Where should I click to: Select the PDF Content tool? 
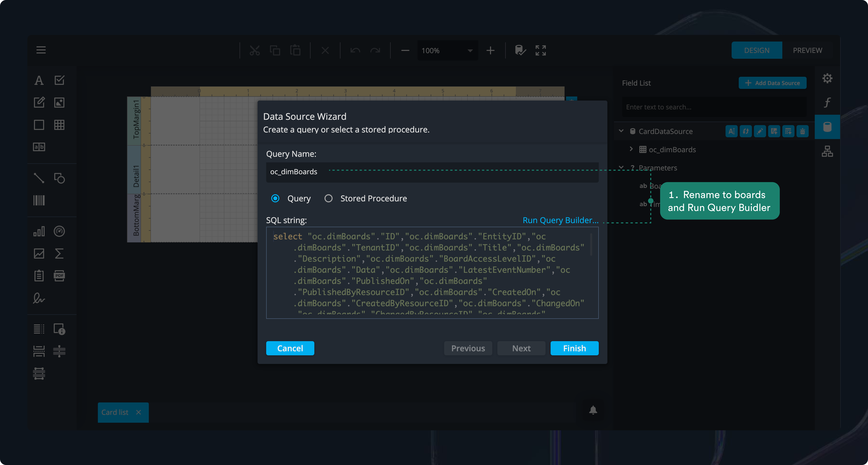coord(59,276)
